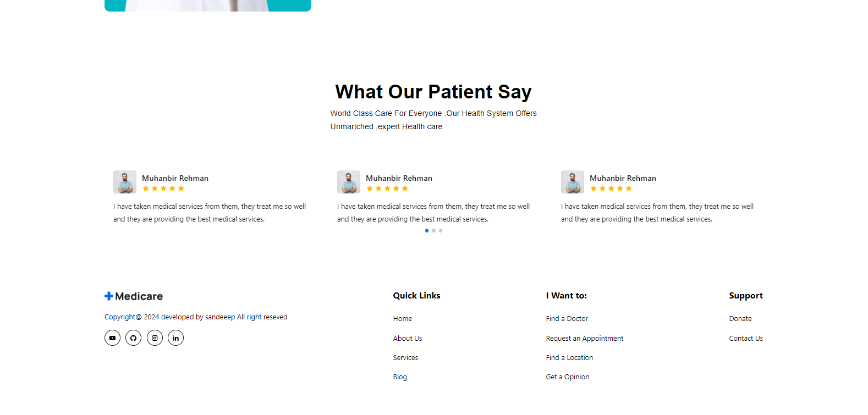This screenshot has width=868, height=415.
Task: Click Get a Opinion link
Action: (568, 377)
